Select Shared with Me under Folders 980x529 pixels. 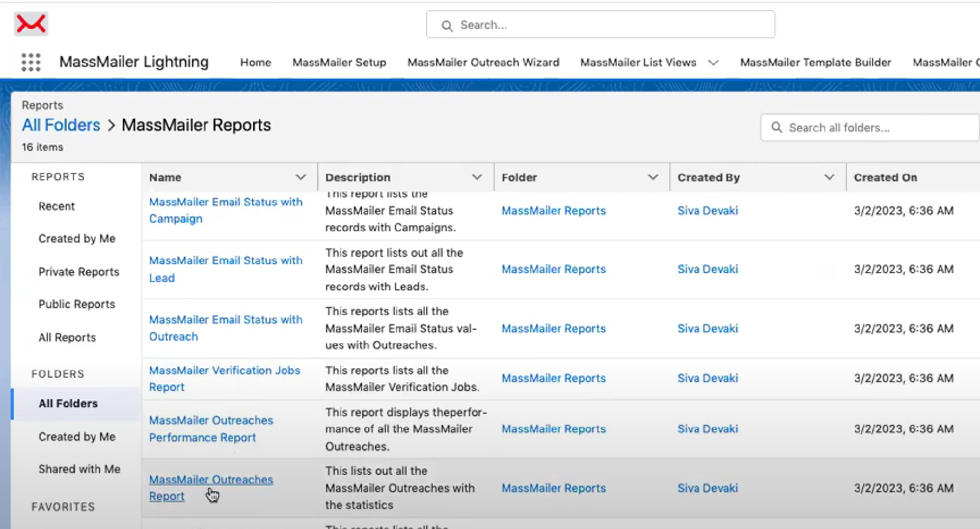click(80, 469)
